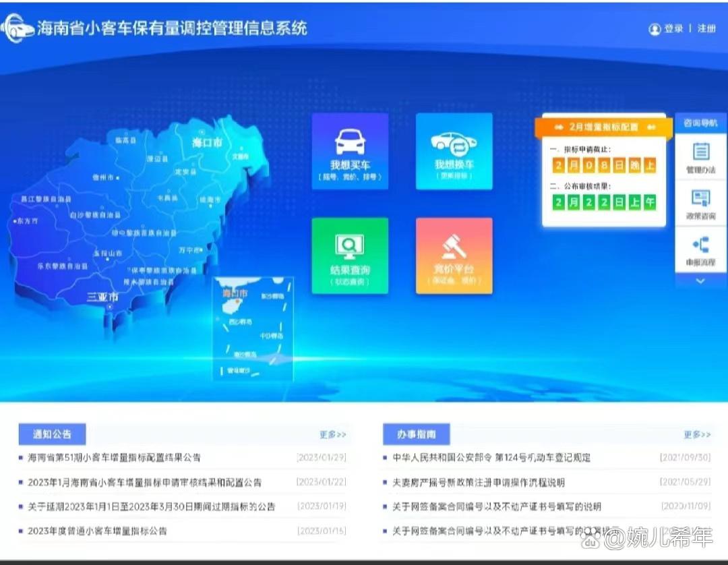Select the 通知公告 tab
728x565 pixels.
52,434
